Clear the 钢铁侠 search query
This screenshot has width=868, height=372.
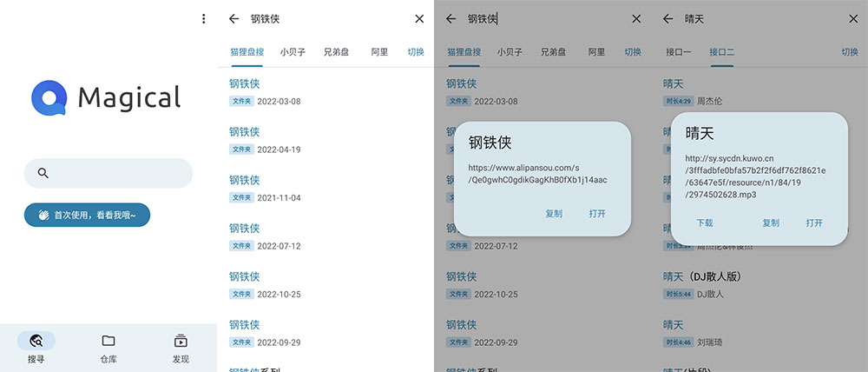point(419,18)
